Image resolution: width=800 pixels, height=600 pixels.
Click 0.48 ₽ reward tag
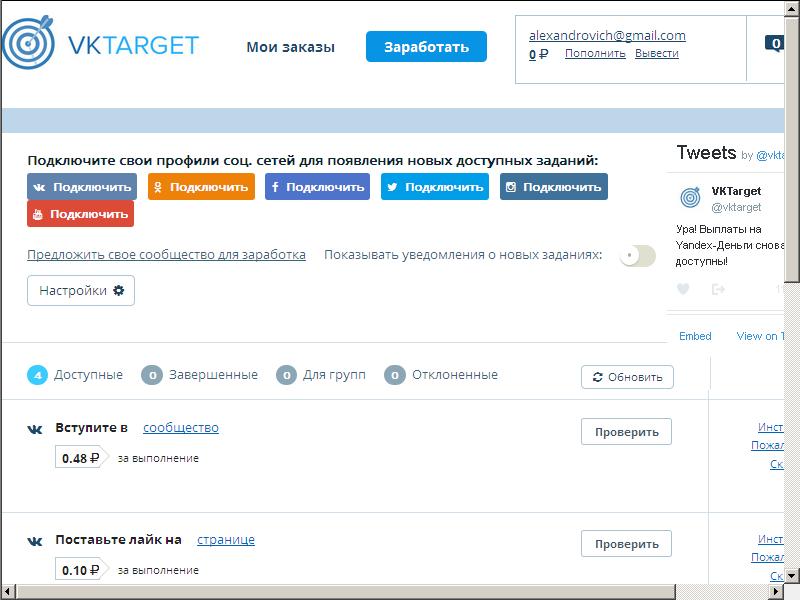[82, 457]
